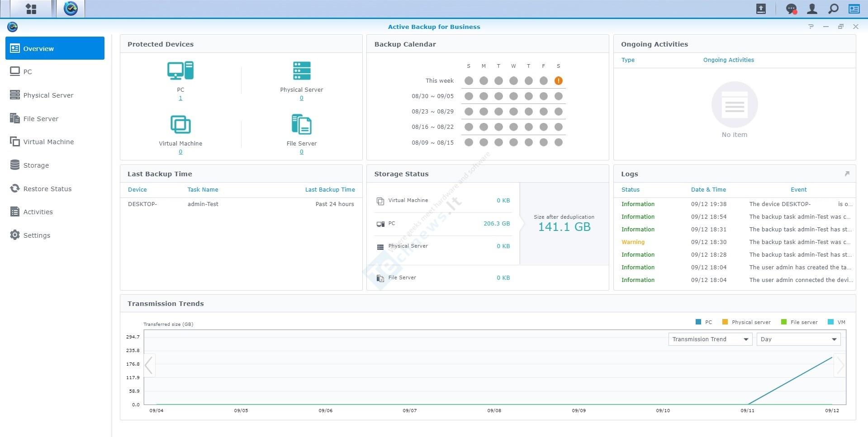Switch to Virtual Machine section
This screenshot has height=437, width=868.
55,141
